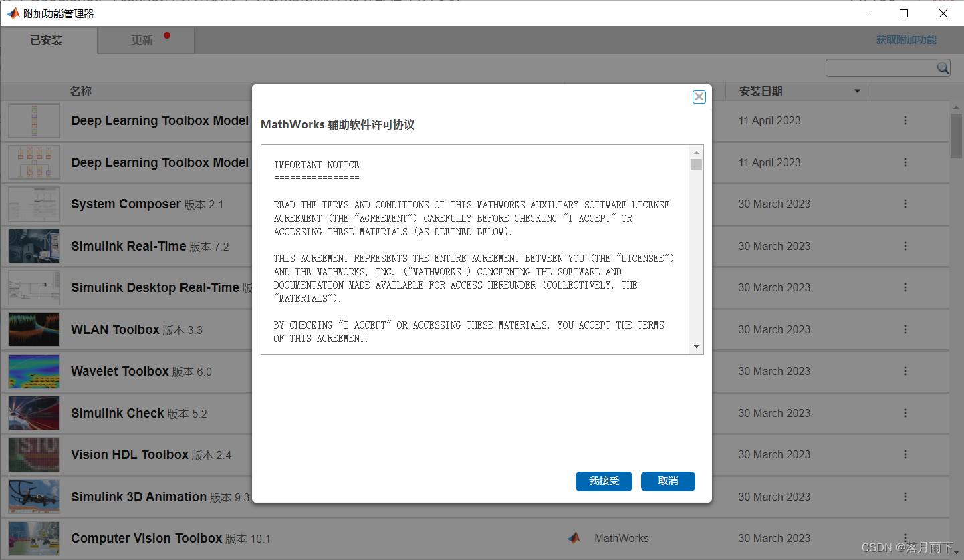Viewport: 964px width, 560px height.
Task: Click 取消 to dismiss the agreement
Action: pos(668,481)
